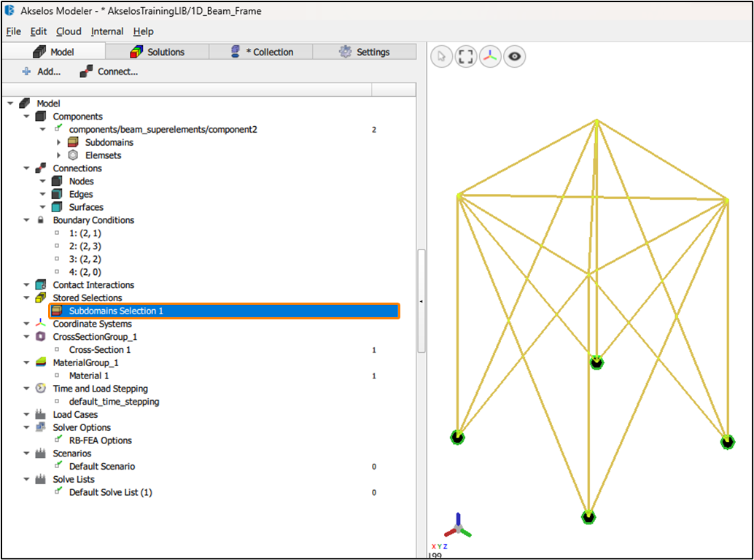754x560 pixels.
Task: Click the Boundary Conditions lock icon
Action: pos(41,220)
